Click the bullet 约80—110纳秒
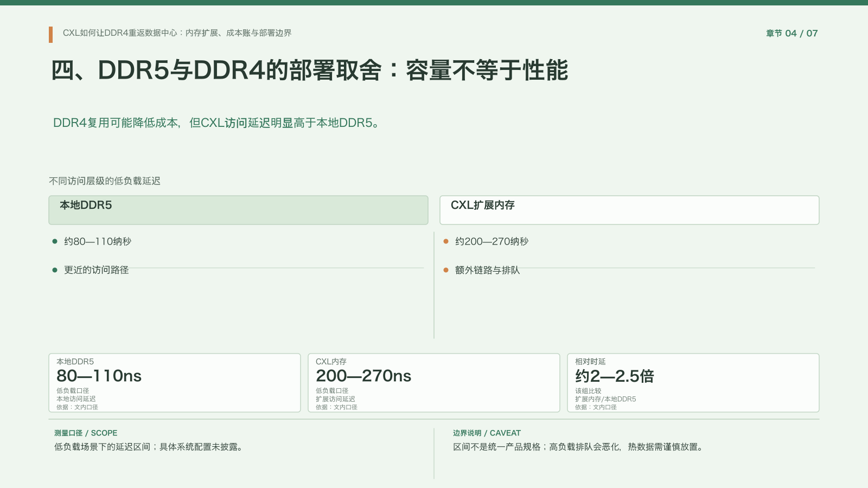The height and width of the screenshot is (488, 868). 98,241
